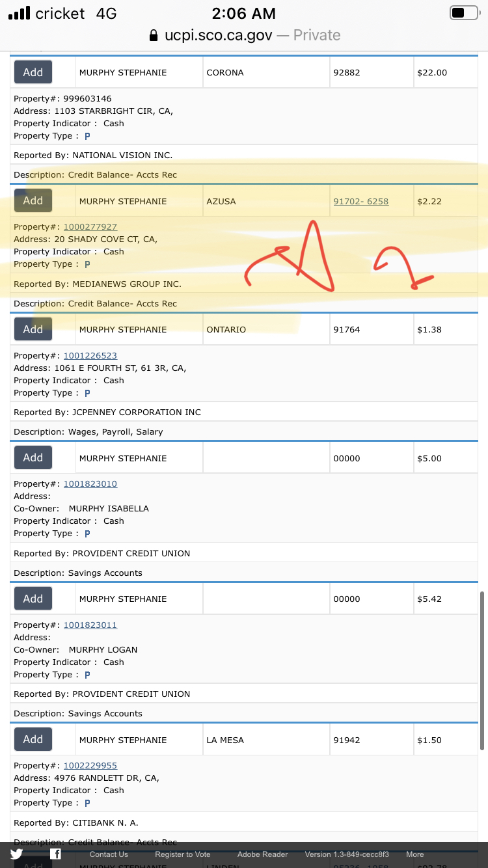Open Register to Vote footer link
The image size is (488, 868).
click(183, 854)
